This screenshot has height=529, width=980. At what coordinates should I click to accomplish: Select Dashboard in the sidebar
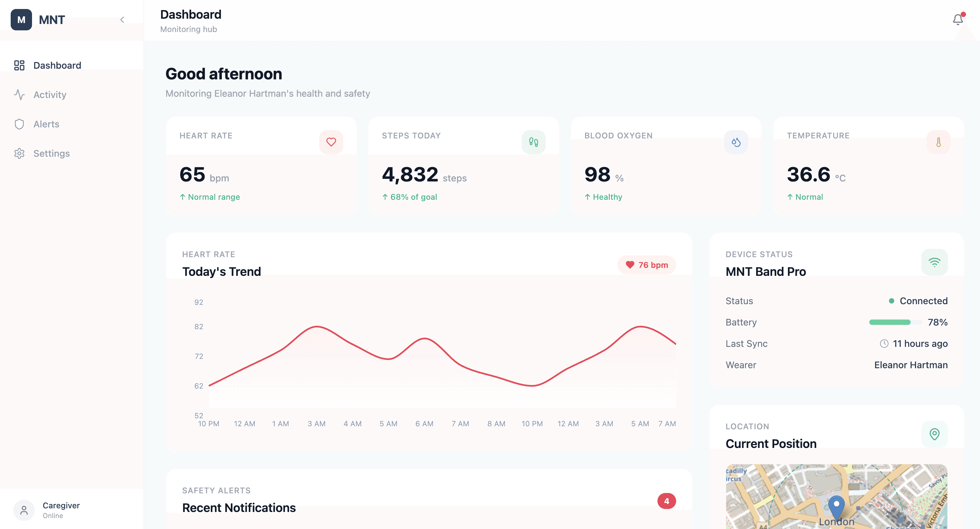click(57, 65)
